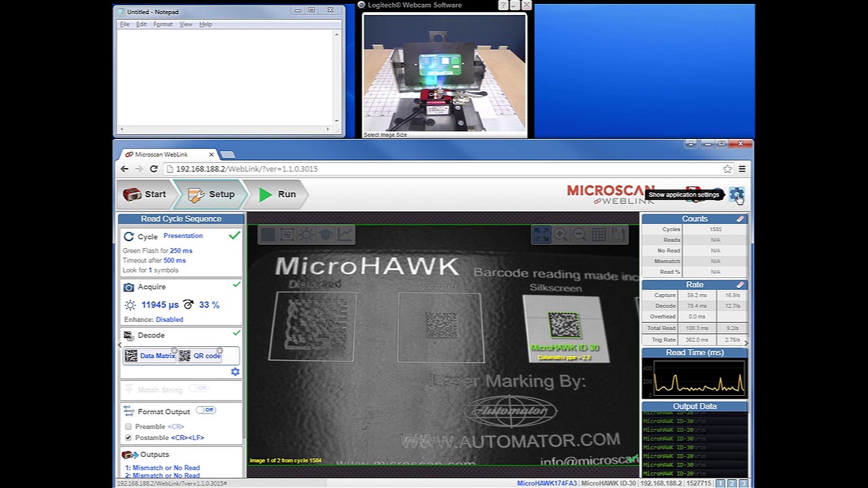Click the first square icon in image toolbar
The width and height of the screenshot is (868, 488).
(267, 235)
